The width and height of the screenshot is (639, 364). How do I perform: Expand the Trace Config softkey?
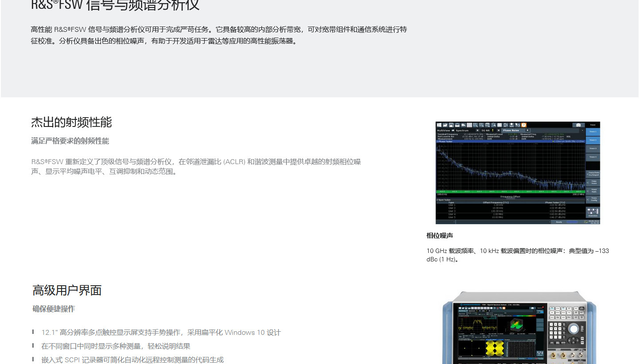pyautogui.click(x=593, y=199)
